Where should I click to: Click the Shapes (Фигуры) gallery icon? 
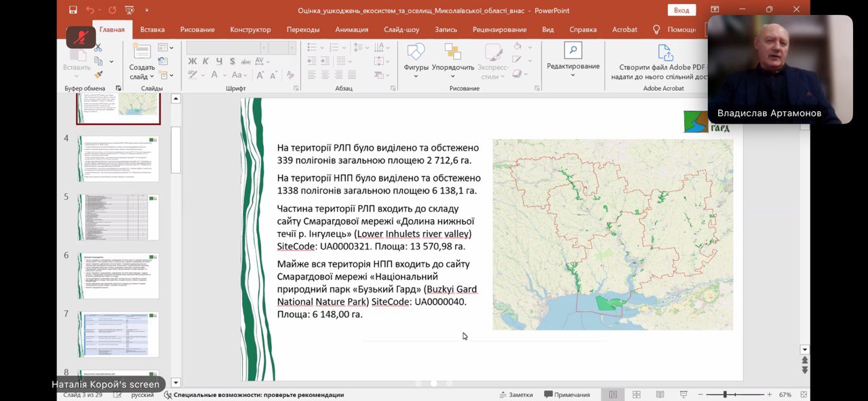(416, 53)
